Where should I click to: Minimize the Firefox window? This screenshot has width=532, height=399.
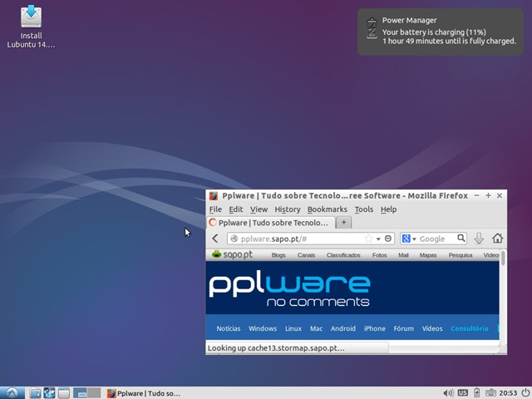(x=476, y=195)
